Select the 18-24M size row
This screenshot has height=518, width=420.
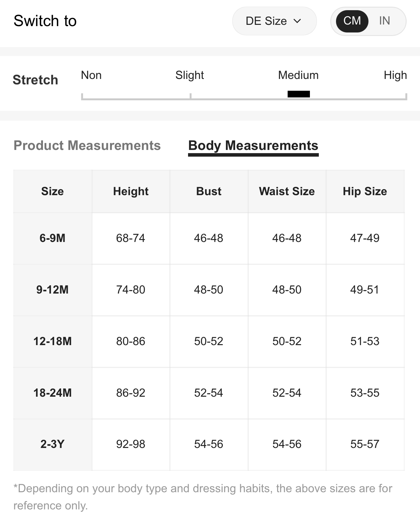click(209, 393)
